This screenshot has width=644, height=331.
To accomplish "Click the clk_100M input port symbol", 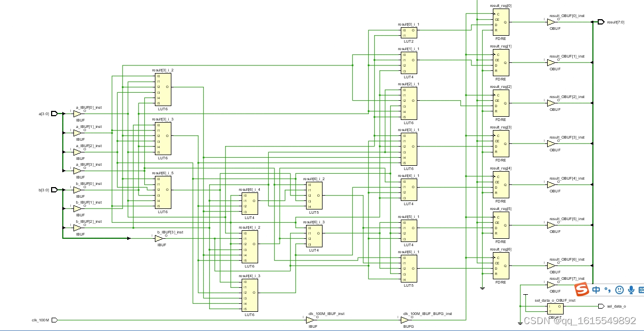I will [54, 320].
